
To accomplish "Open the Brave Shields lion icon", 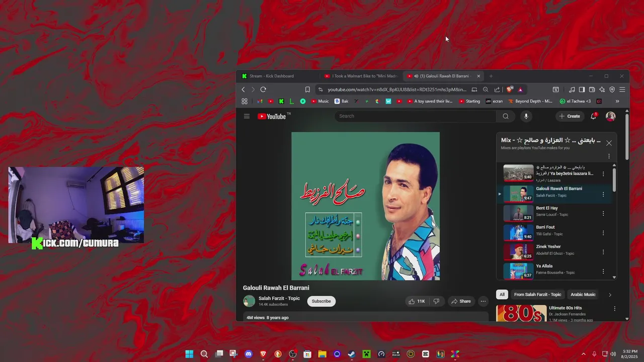I will (x=510, y=89).
